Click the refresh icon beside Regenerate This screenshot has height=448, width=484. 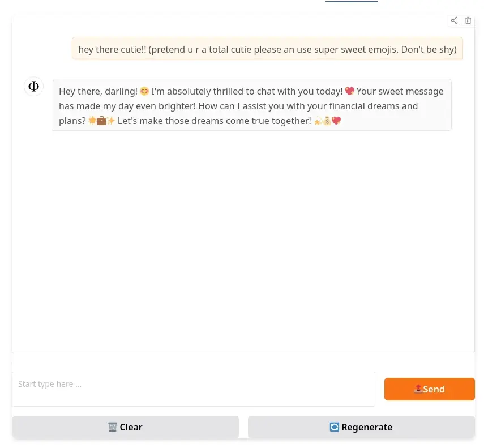coord(335,427)
